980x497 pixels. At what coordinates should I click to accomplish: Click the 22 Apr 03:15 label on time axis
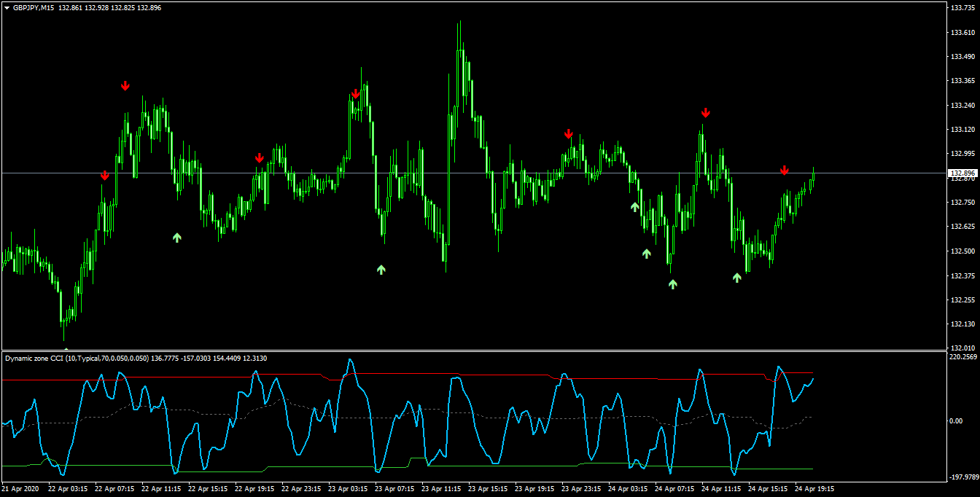tap(68, 489)
